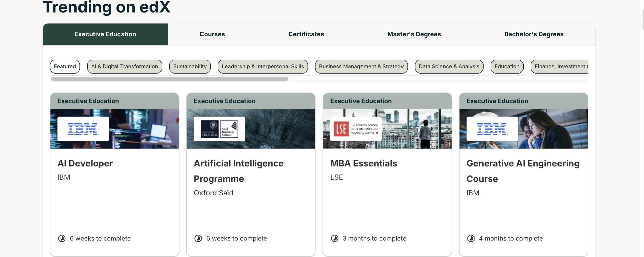Image resolution: width=644 pixels, height=257 pixels.
Task: Click the Oxford Saïd Business School logo
Action: (x=219, y=129)
